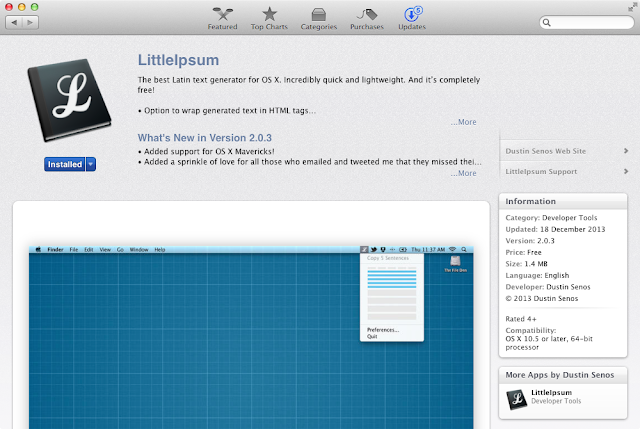This screenshot has width=640, height=429.
Task: Open the Top Charts star icon
Action: (269, 14)
